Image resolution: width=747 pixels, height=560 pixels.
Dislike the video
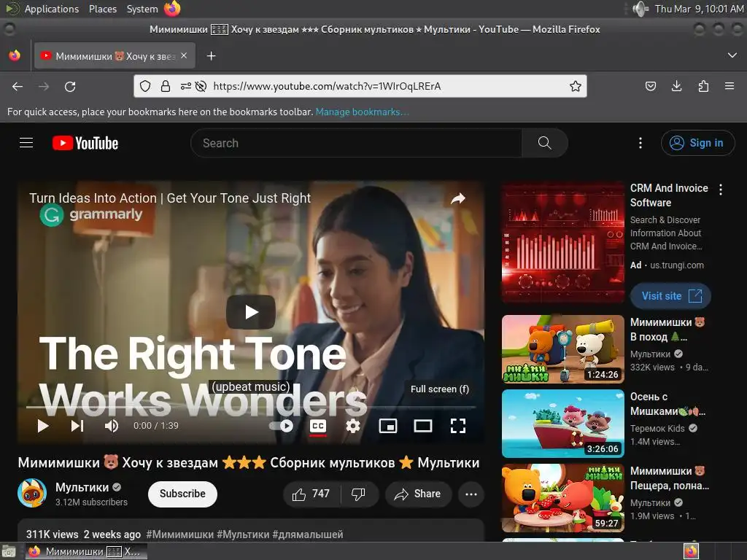click(359, 494)
